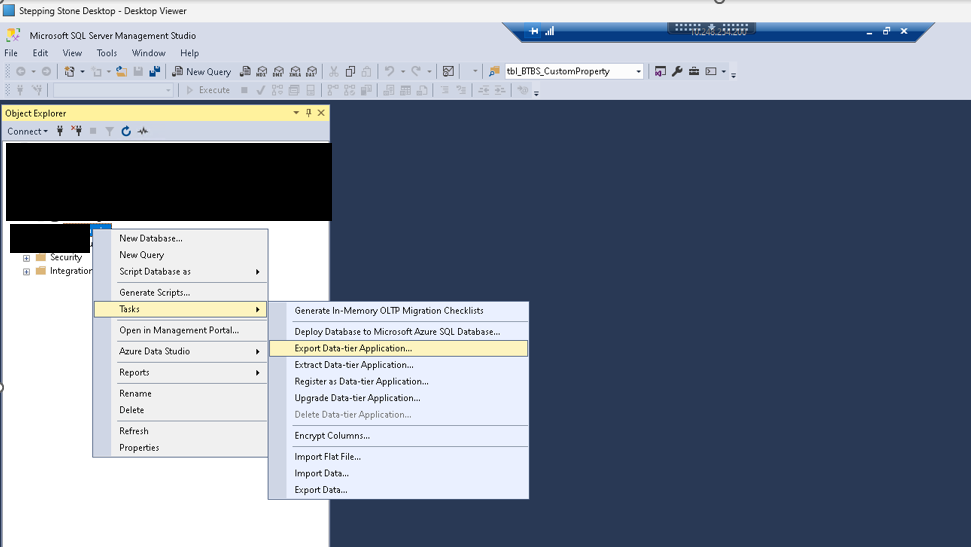Click the Analysis Services MDX Query icon
This screenshot has height=547, width=971.
click(x=262, y=71)
